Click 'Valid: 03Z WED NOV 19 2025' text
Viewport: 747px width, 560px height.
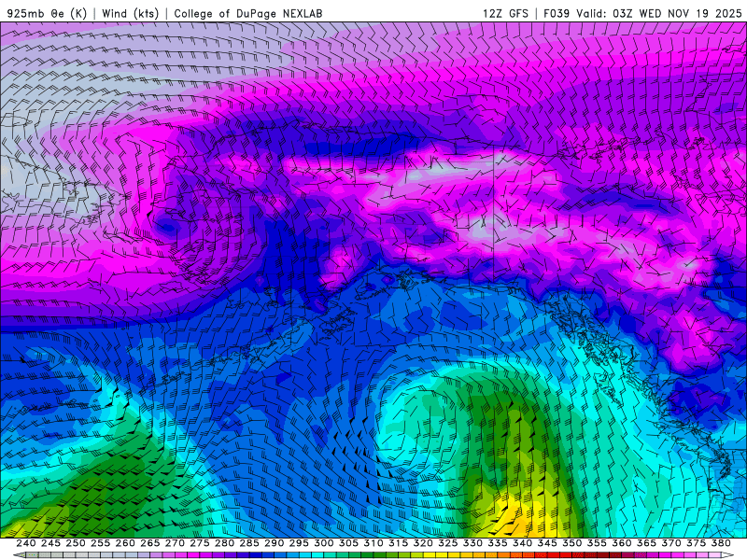point(659,13)
